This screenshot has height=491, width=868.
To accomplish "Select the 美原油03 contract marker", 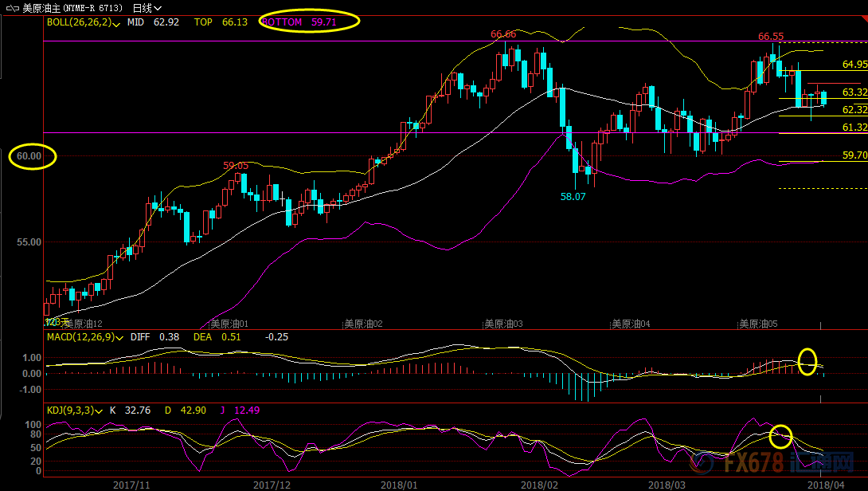I will (502, 324).
